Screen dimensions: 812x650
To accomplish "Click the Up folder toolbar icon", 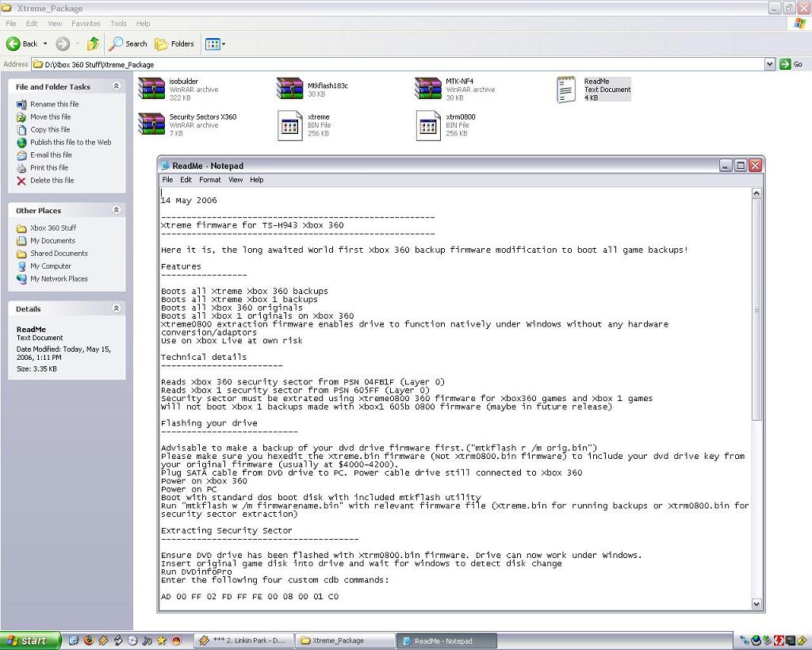I will tap(93, 44).
